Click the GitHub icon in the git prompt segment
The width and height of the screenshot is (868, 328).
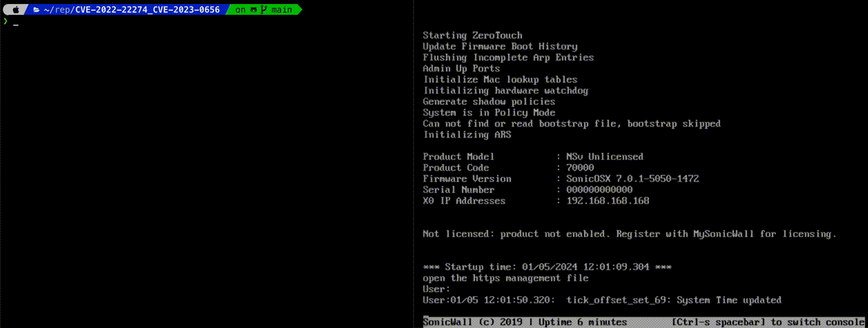pyautogui.click(x=253, y=10)
